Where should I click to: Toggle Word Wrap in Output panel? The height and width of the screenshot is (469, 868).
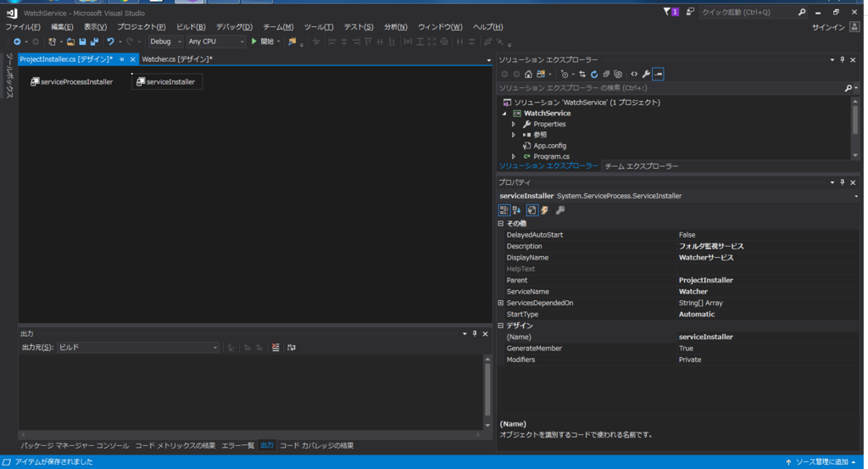click(x=292, y=348)
